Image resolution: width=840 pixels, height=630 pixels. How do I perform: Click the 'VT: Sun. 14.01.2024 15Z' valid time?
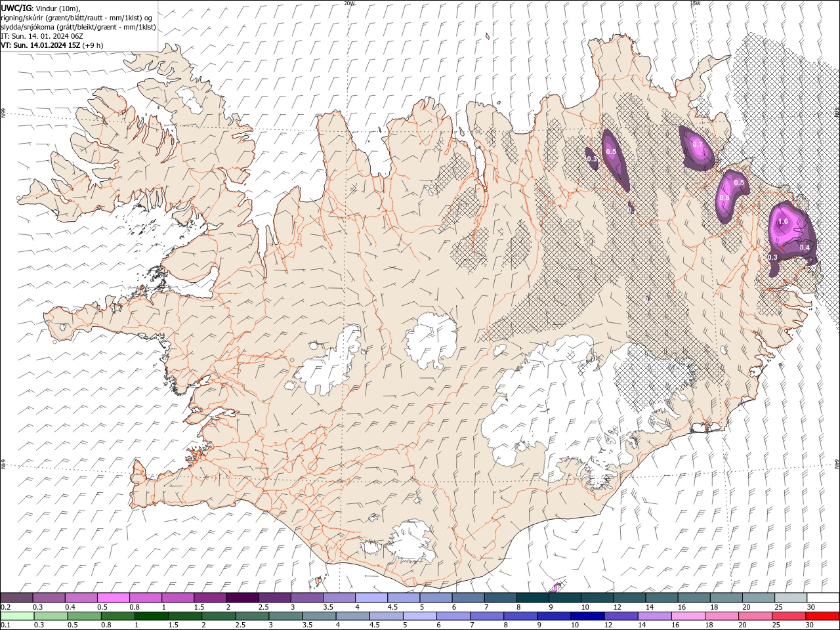click(x=41, y=45)
